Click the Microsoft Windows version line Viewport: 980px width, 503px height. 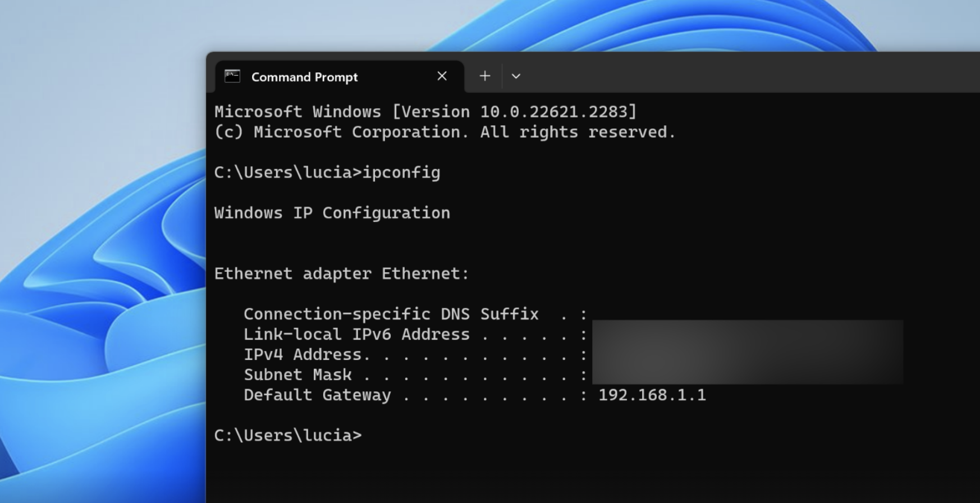[x=425, y=112]
